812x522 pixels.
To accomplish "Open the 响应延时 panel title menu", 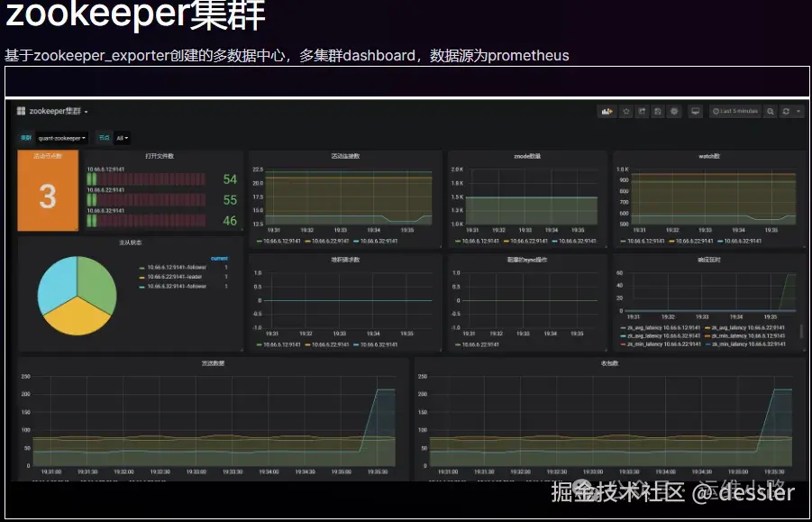I will click(709, 260).
